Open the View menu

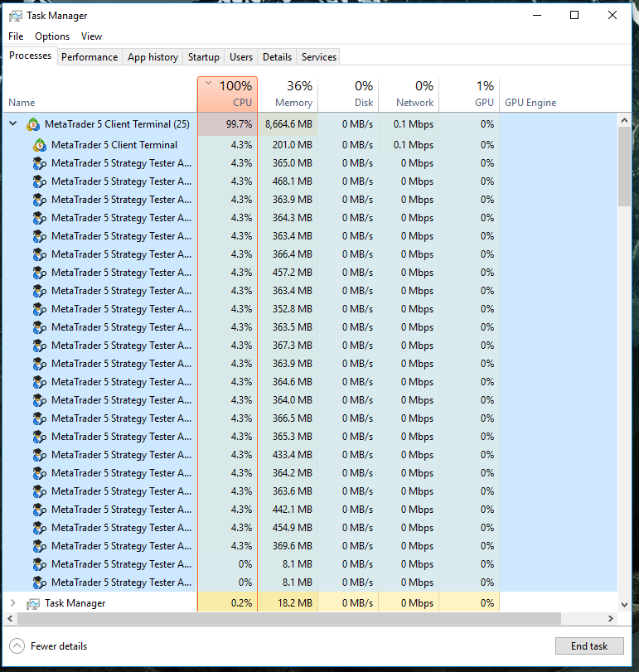point(92,36)
